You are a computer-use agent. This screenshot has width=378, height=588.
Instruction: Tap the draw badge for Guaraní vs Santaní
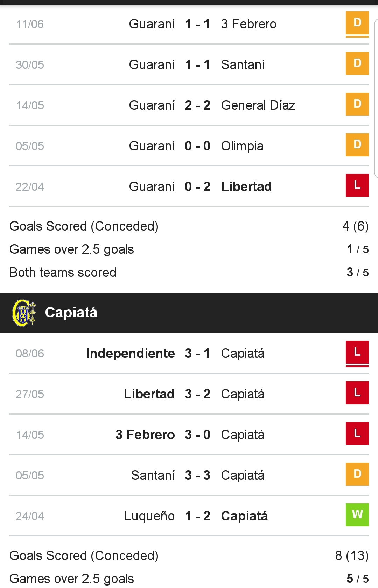357,63
